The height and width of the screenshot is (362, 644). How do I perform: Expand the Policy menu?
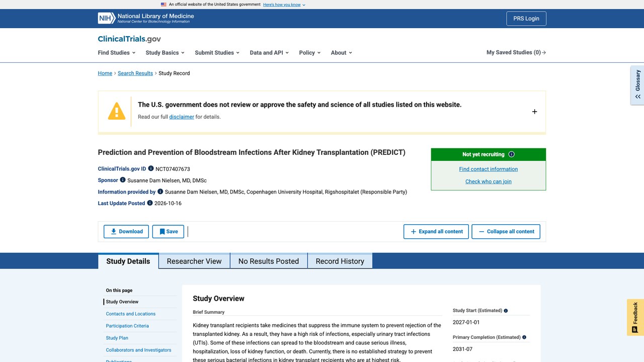tap(310, 52)
